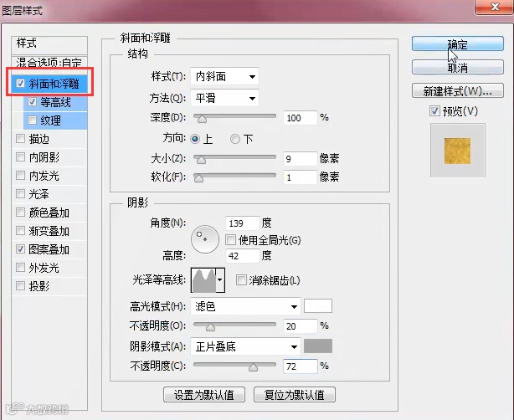
Task: Click the shadow 不透明度(C) slider handle
Action: 253,367
